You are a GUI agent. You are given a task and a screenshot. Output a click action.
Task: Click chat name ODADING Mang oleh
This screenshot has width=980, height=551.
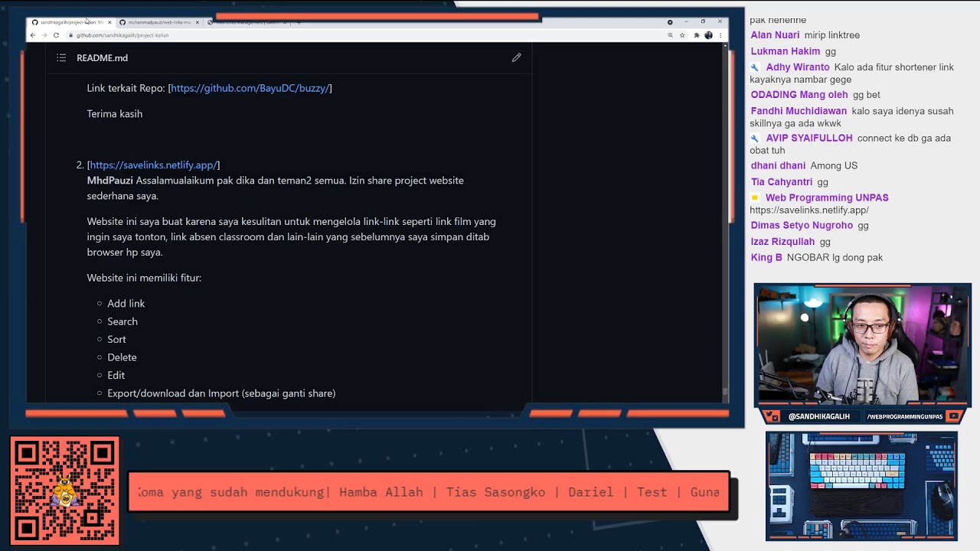pyautogui.click(x=799, y=95)
